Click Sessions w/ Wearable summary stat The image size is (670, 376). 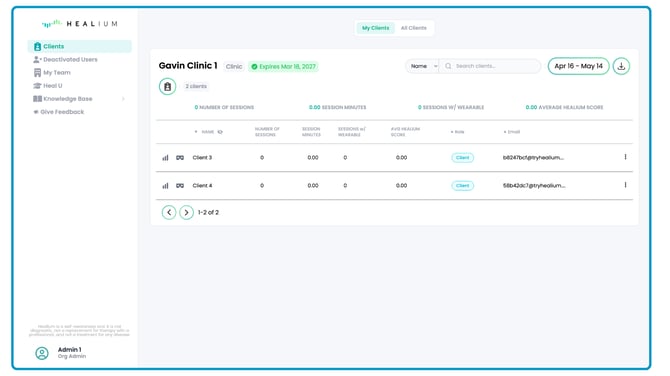pos(451,107)
